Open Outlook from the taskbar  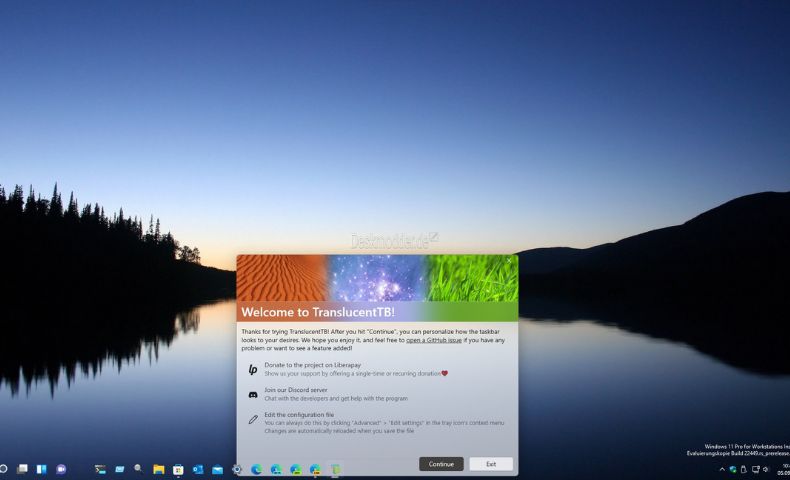(198, 469)
